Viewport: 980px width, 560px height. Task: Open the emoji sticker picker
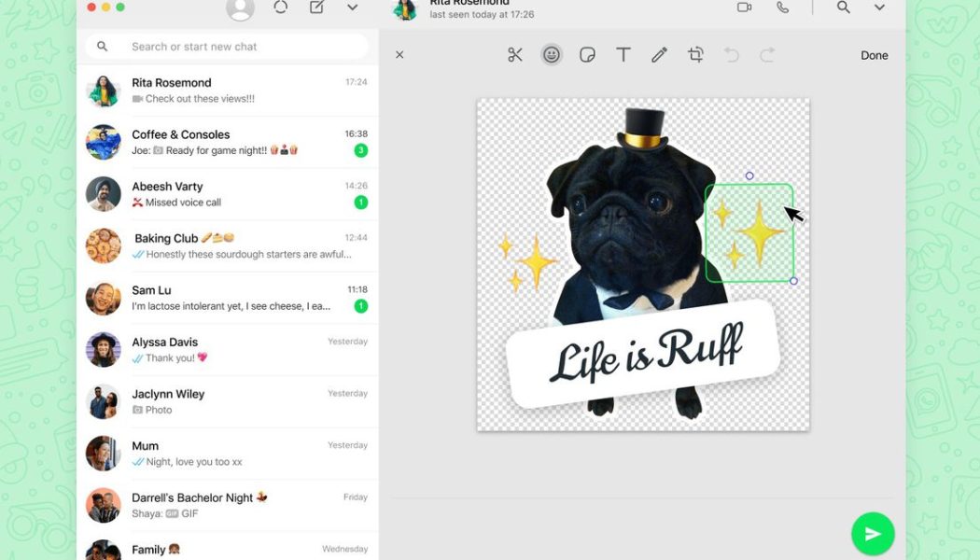click(552, 54)
